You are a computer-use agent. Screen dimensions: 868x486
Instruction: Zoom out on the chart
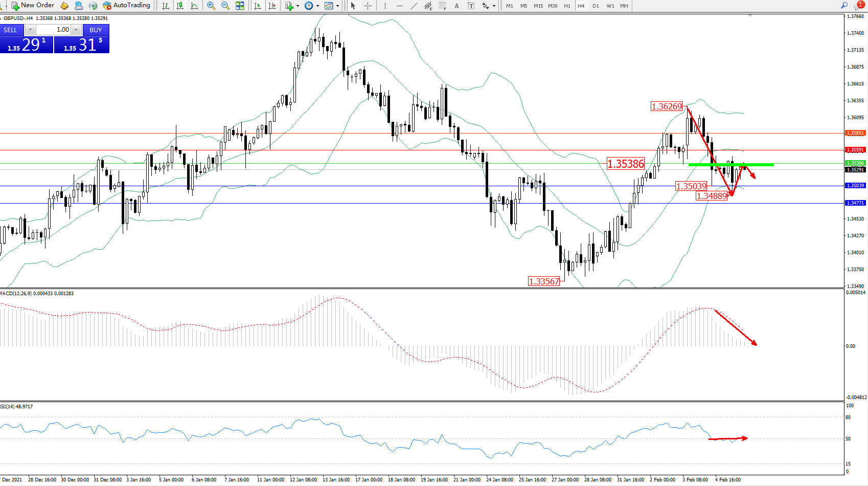click(225, 6)
